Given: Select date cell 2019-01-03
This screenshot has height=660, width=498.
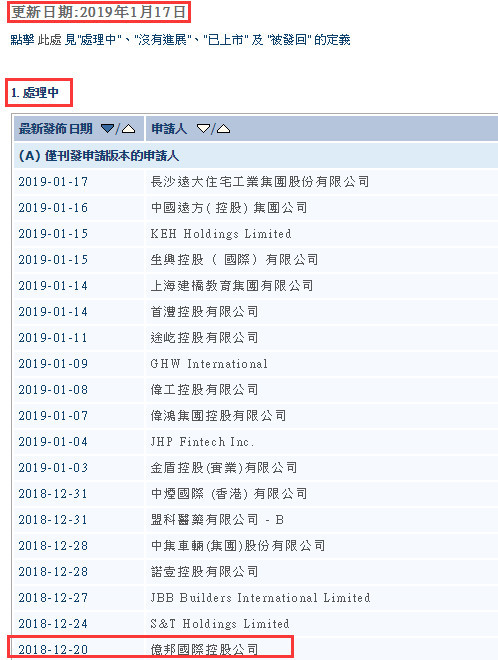Looking at the screenshot, I should [53, 468].
